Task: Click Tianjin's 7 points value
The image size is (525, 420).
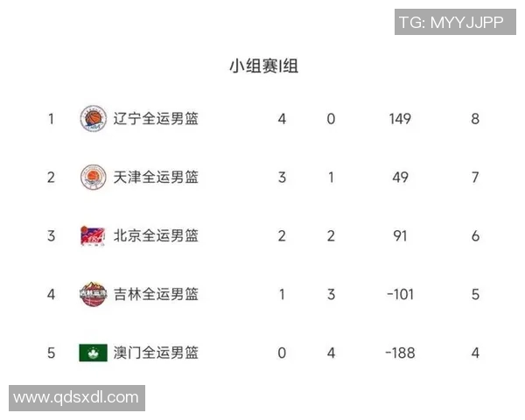Action: coord(475,177)
